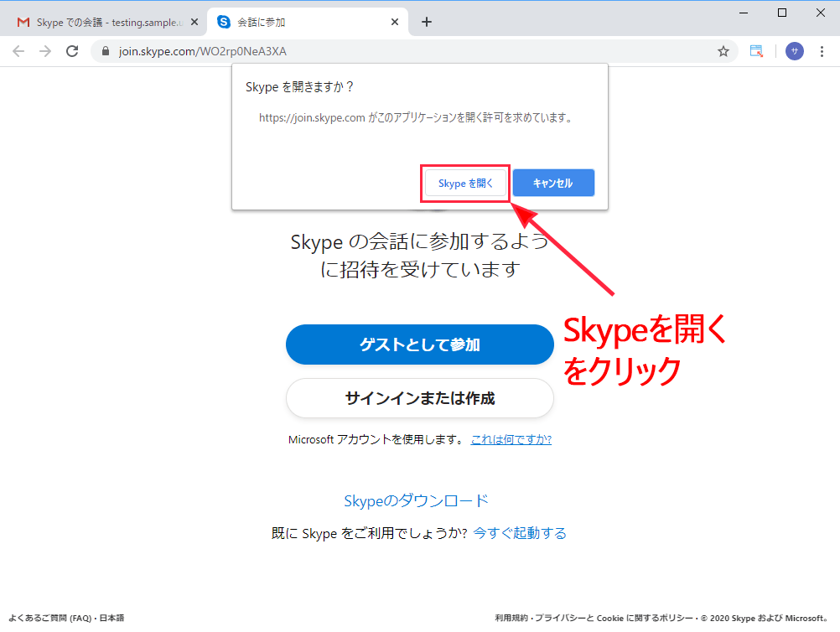Viewport: 840px width, 632px height.
Task: Open the Chrome profile avatar
Action: 795,51
